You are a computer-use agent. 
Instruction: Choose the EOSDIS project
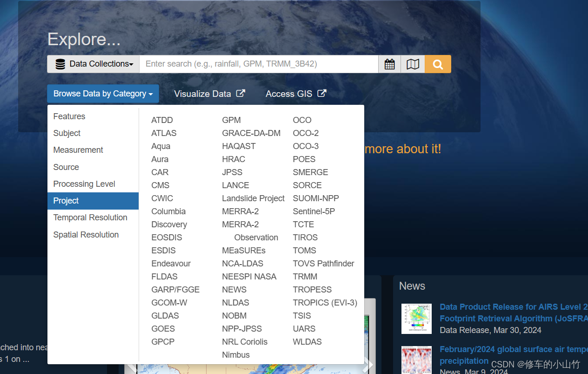167,238
